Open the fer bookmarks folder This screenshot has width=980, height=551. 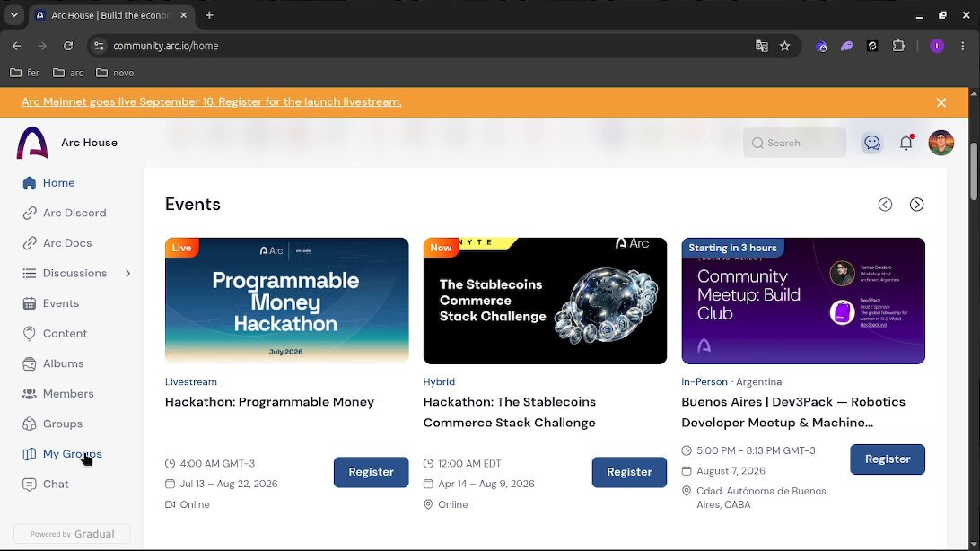[x=25, y=73]
